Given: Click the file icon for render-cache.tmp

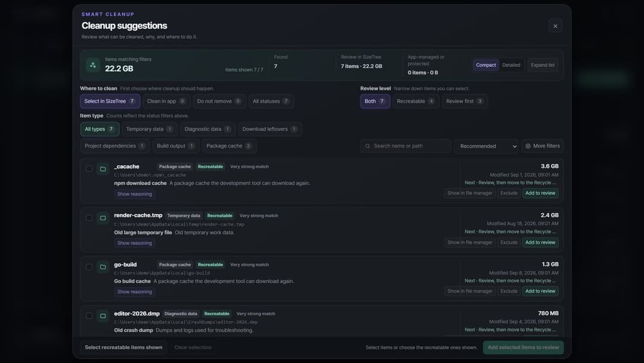Looking at the screenshot, I should (103, 218).
